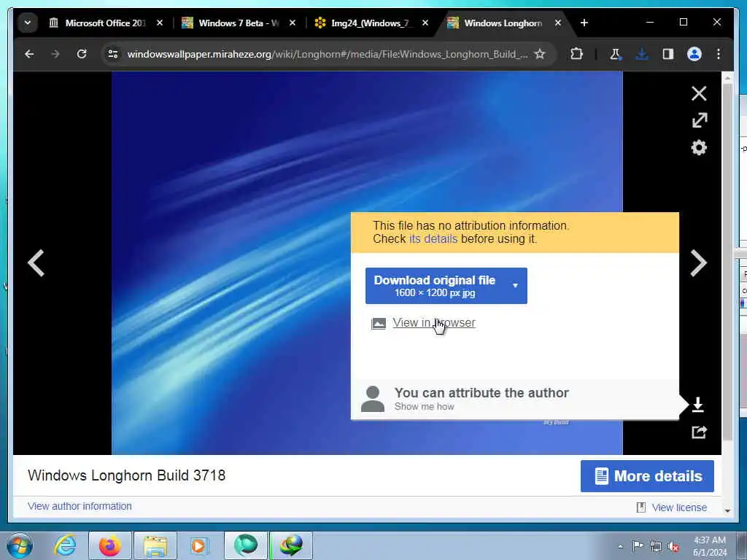The image size is (747, 560).
Task: Click the author silhouette icon
Action: coord(373,399)
